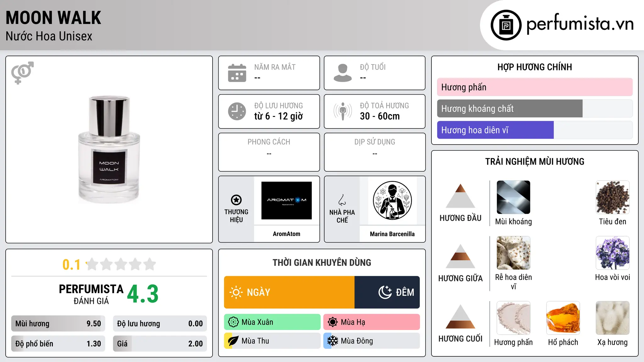This screenshot has height=362, width=644.
Task: Click the TRẢI NGHIỆM MÙI HƯƠNG heading
Action: [x=535, y=162]
